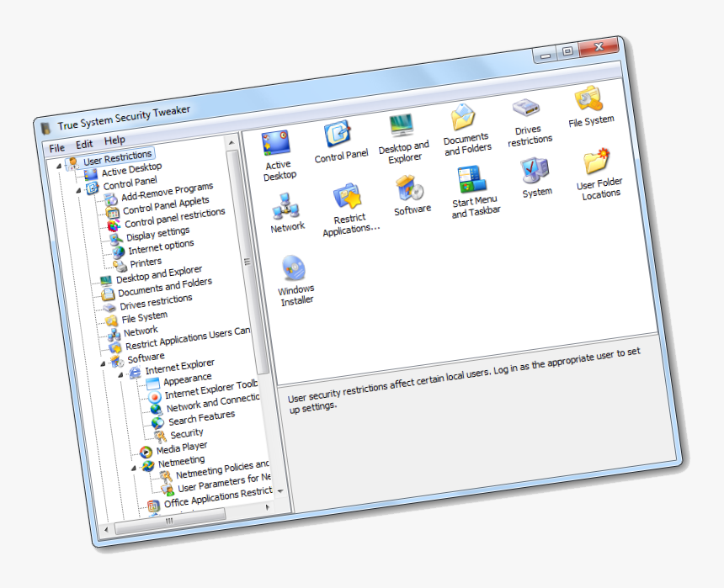Screen dimensions: 724x588
Task: Collapse the Netmeeting tree branch
Action: 133,468
